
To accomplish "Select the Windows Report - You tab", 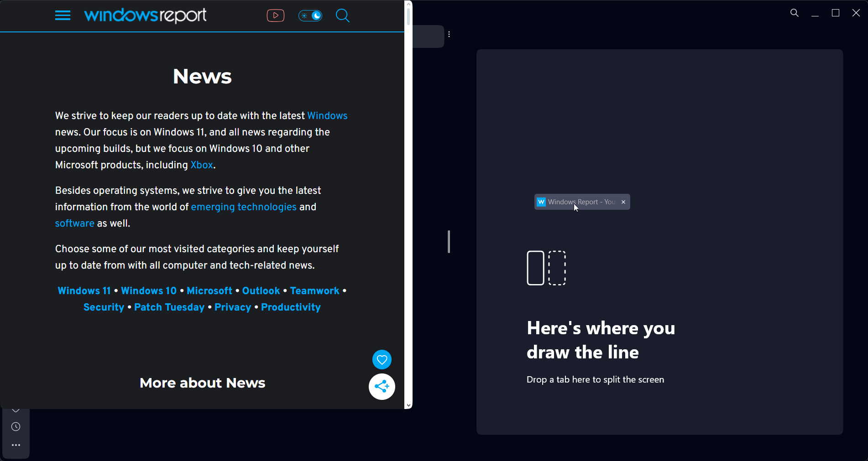I will pos(581,202).
